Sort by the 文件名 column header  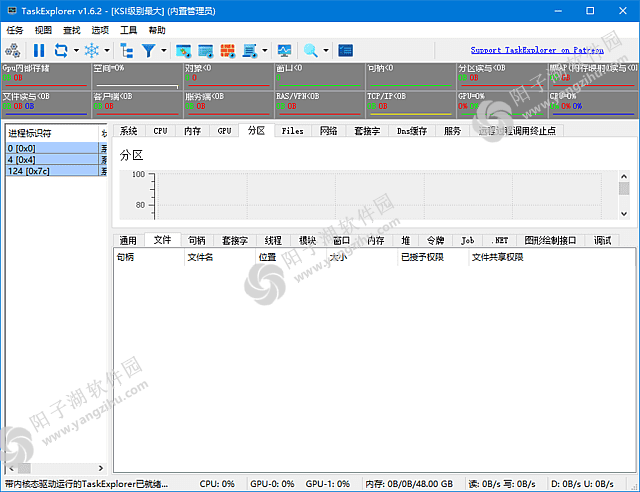tap(220, 257)
